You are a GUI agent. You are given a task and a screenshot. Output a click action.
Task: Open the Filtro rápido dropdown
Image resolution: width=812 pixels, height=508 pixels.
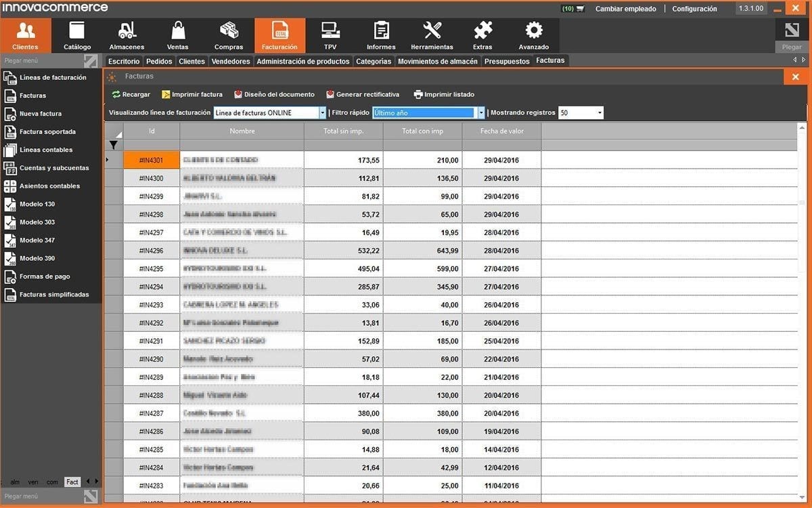coord(481,113)
